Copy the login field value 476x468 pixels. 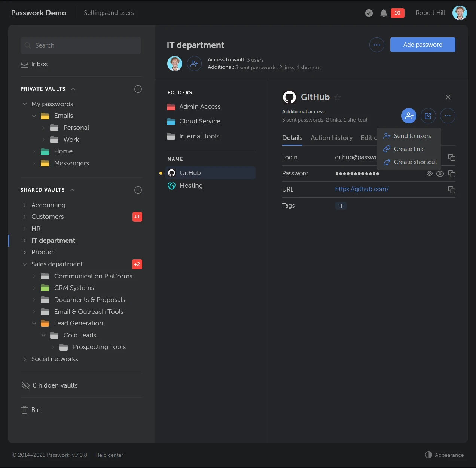tap(452, 157)
